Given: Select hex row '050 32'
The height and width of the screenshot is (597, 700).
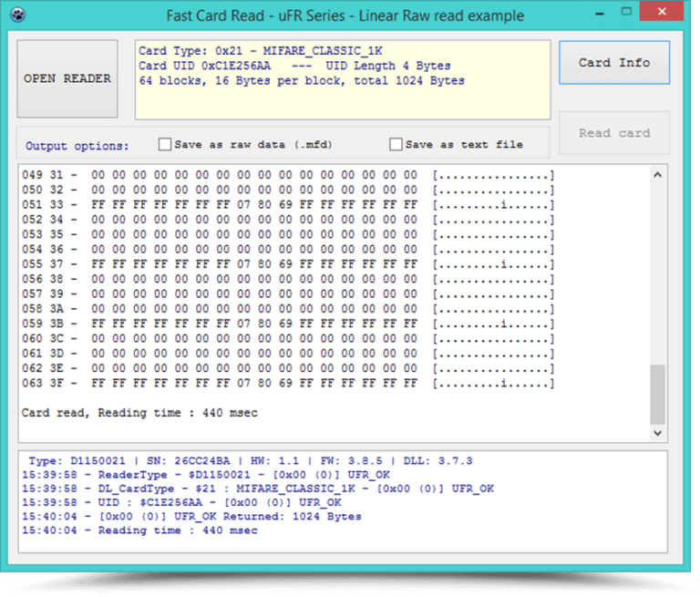Looking at the screenshot, I should click(x=288, y=190).
